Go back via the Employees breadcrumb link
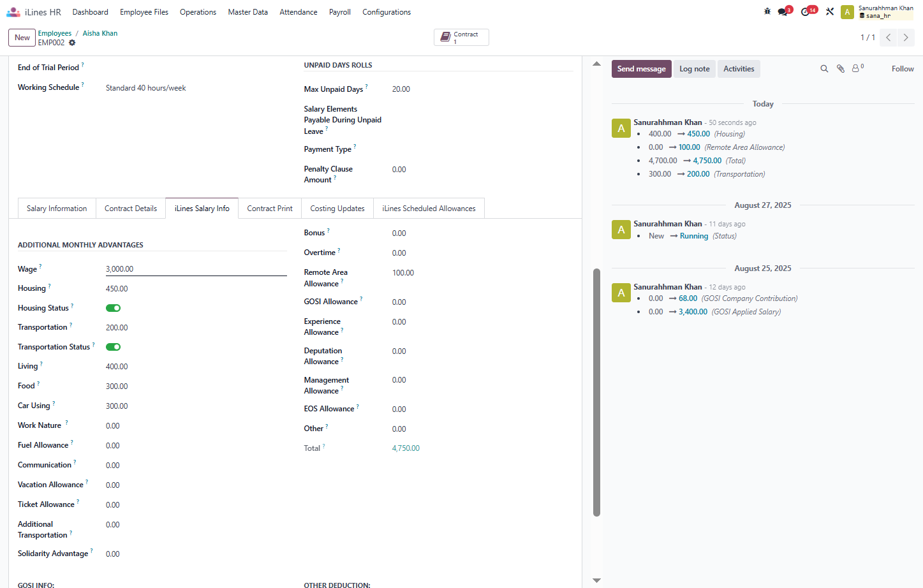 (x=55, y=33)
